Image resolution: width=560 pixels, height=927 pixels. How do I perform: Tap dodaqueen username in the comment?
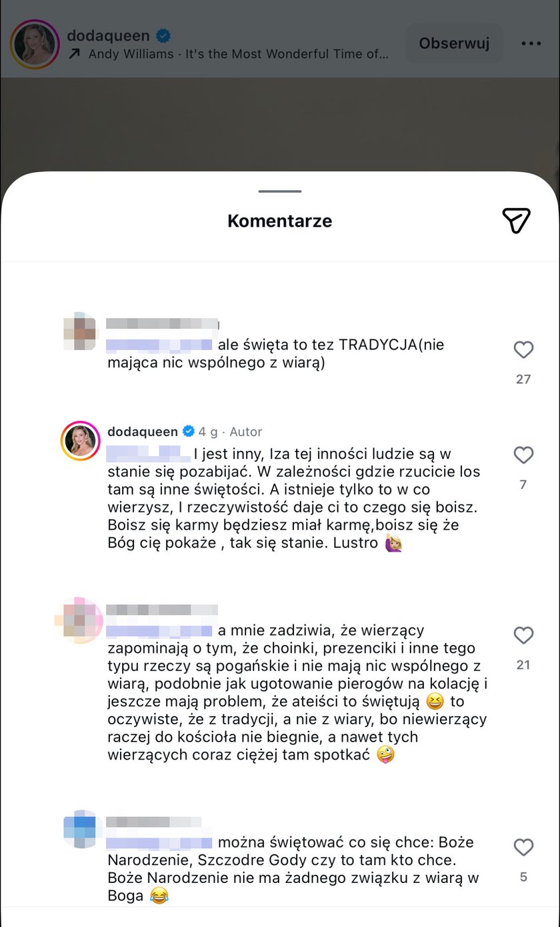143,431
